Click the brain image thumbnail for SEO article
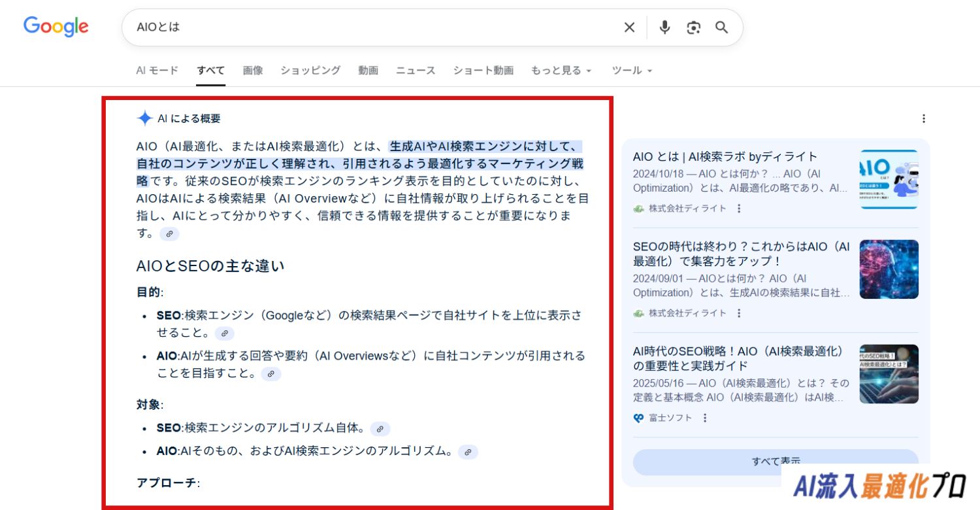 pyautogui.click(x=889, y=269)
